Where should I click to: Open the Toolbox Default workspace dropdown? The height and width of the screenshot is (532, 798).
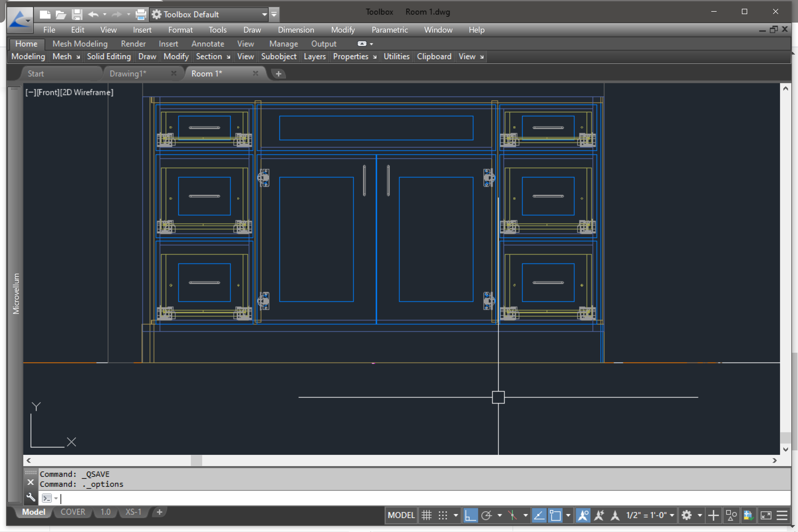(x=264, y=14)
